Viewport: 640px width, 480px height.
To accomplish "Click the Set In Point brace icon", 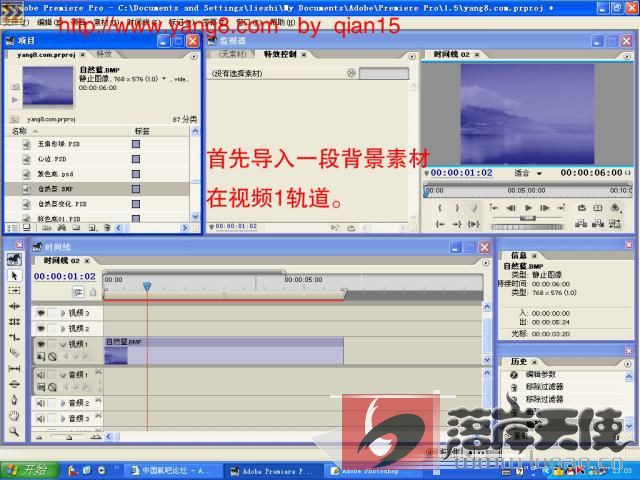I will [440, 208].
